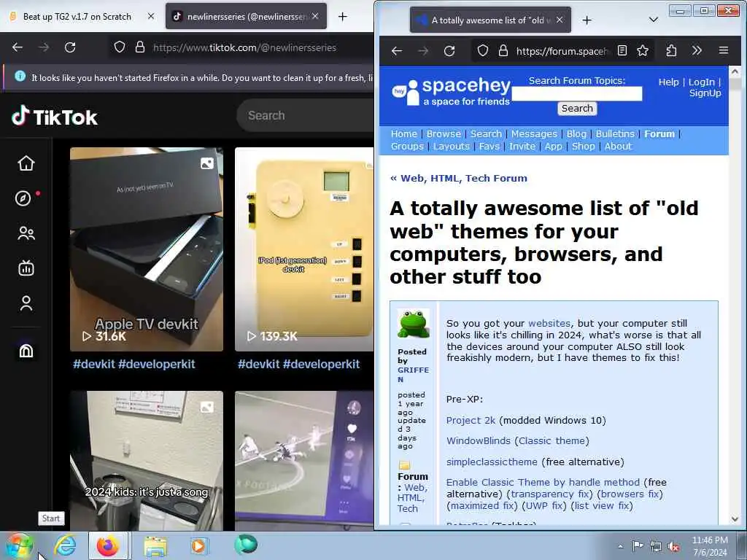Expand more tools chevron in spacehey toolbar

pyautogui.click(x=697, y=50)
